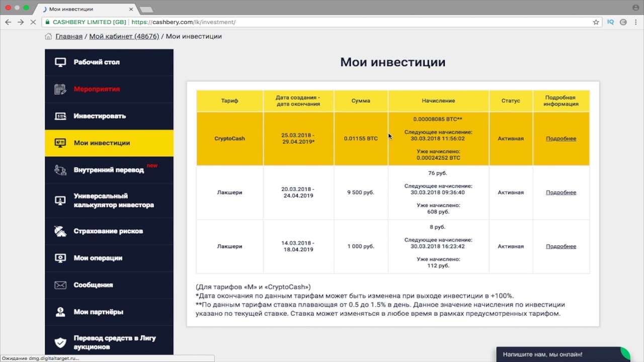Click the 14.03.2018 - 18.04.2019 date cell

[x=298, y=246]
